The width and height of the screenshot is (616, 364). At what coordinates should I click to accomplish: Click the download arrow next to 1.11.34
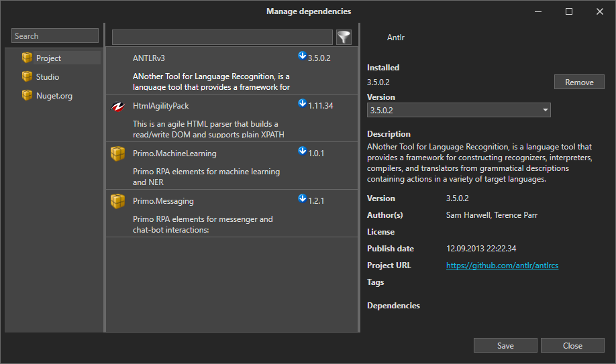click(x=302, y=103)
